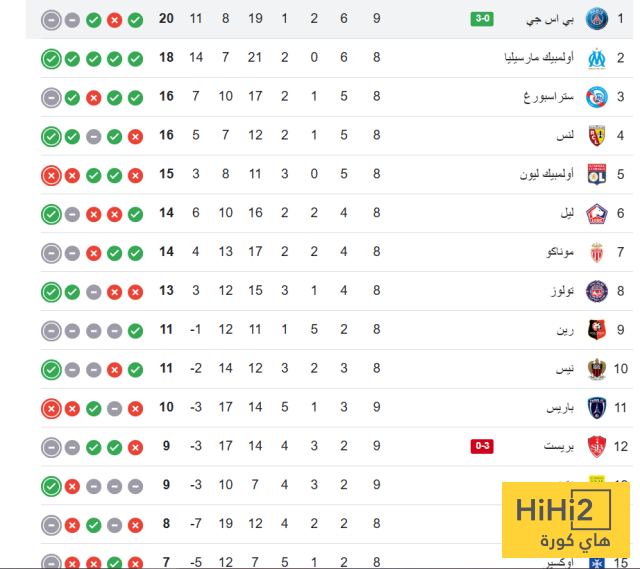640x569 pixels.
Task: Click the موناكو team name
Action: 555,252
